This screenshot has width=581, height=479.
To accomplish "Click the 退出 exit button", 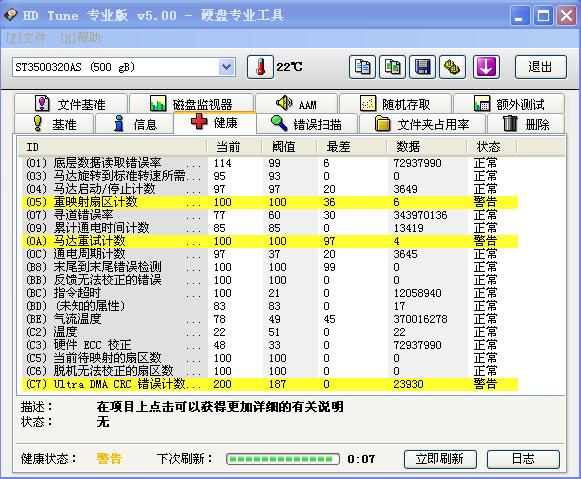I will (x=540, y=67).
